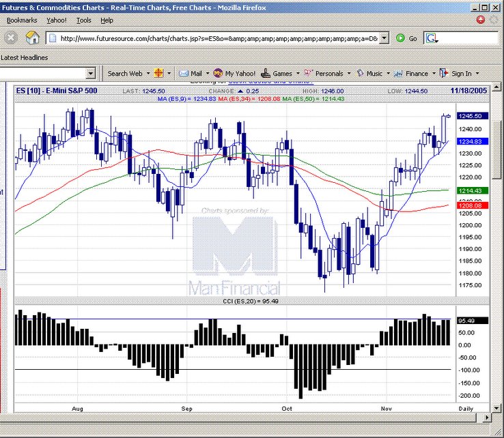This screenshot has width=504, height=438.
Task: Click the Aug axis label
Action: click(x=77, y=409)
